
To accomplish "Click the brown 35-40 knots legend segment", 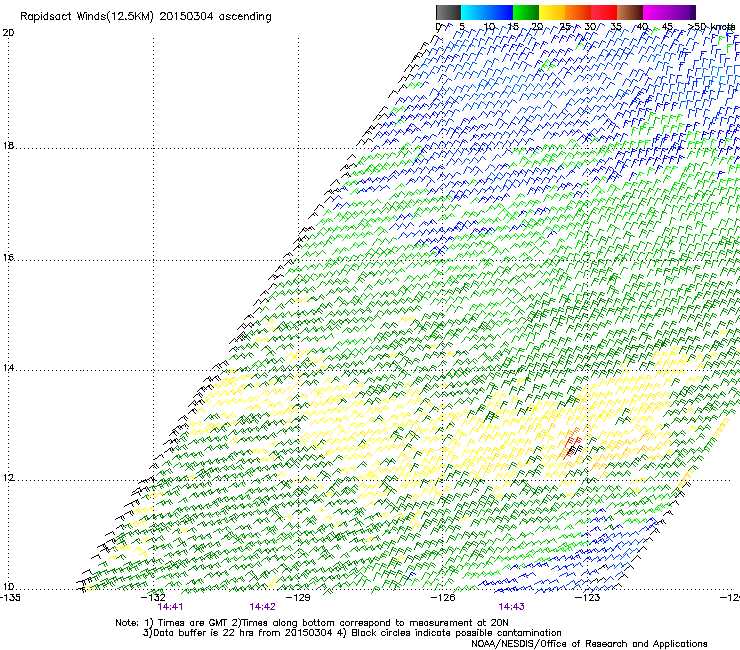I will pyautogui.click(x=630, y=12).
